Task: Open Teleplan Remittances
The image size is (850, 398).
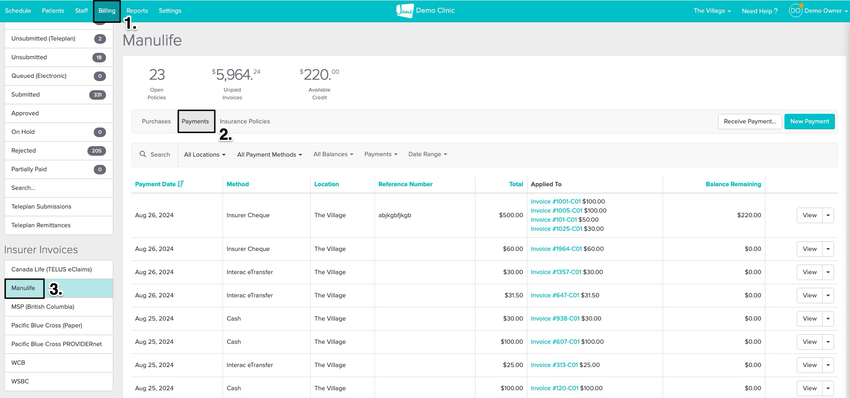Action: [59, 225]
